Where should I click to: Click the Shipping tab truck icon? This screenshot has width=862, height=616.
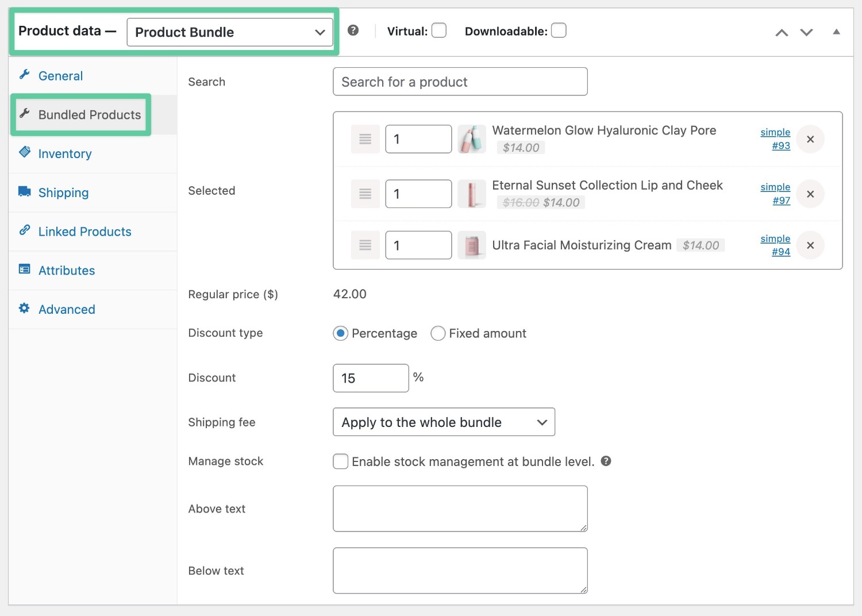25,191
